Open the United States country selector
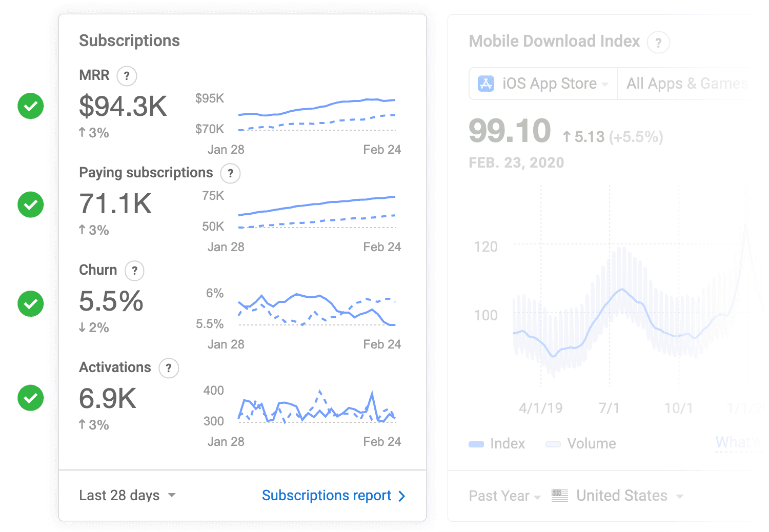Screen dimensions: 769x532 [x=622, y=496]
